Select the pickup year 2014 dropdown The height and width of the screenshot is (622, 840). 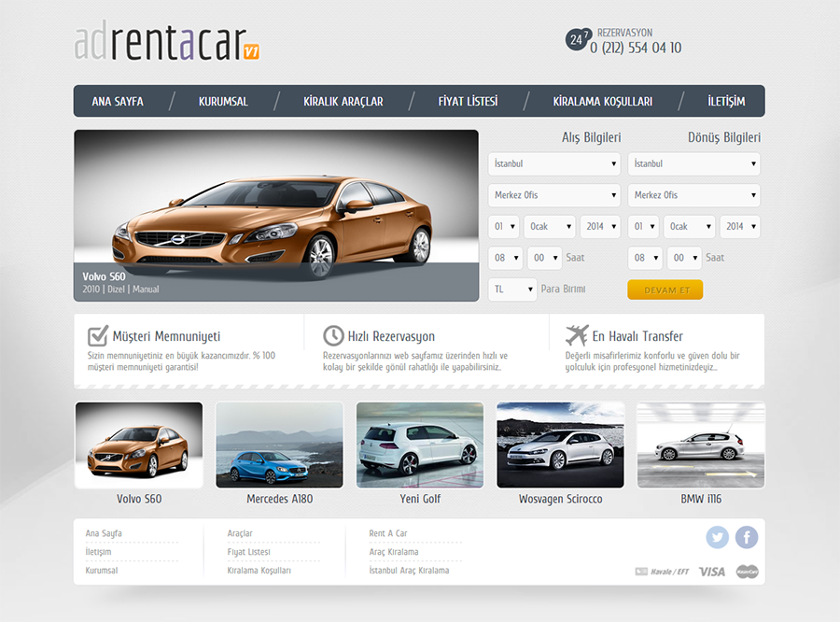pos(600,226)
